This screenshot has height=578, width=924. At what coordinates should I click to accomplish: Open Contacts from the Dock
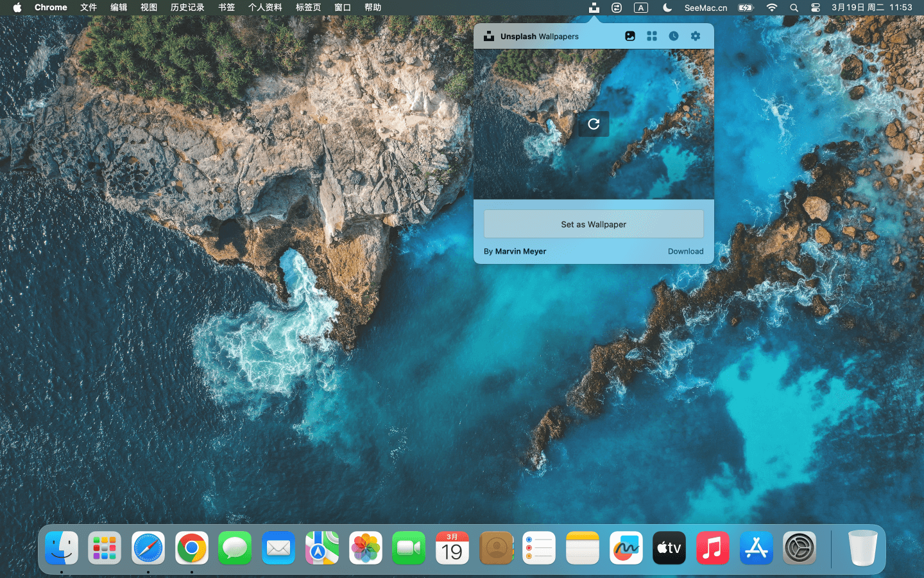[496, 548]
